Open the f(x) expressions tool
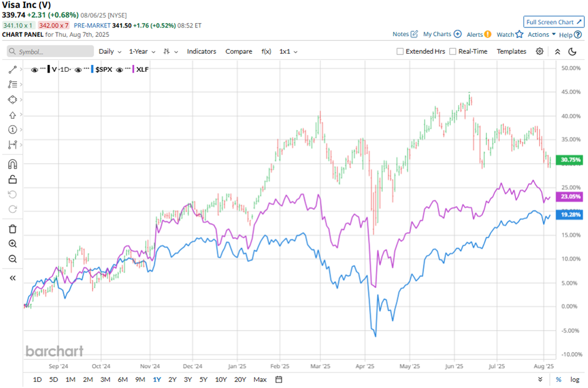The width and height of the screenshot is (588, 388). tap(266, 52)
